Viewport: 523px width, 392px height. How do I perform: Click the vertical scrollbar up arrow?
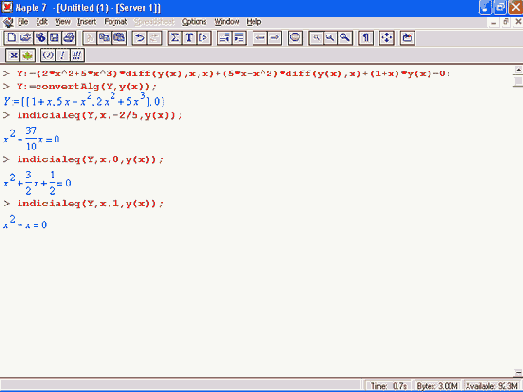click(x=518, y=70)
